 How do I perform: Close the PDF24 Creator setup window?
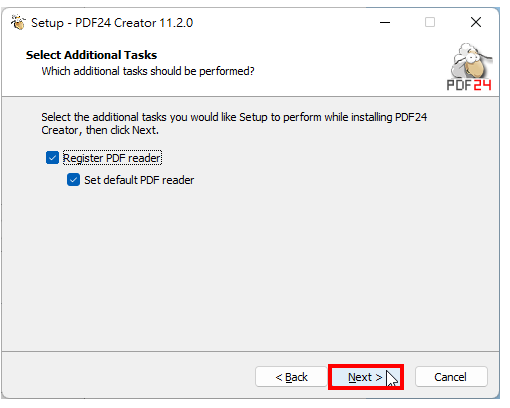476,23
